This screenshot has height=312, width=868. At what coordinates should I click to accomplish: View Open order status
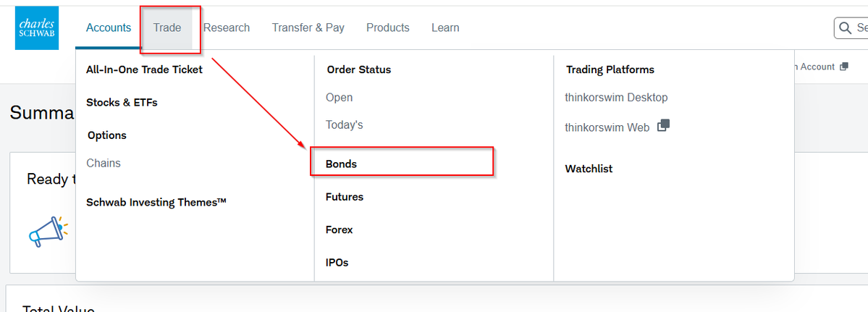[x=340, y=97]
